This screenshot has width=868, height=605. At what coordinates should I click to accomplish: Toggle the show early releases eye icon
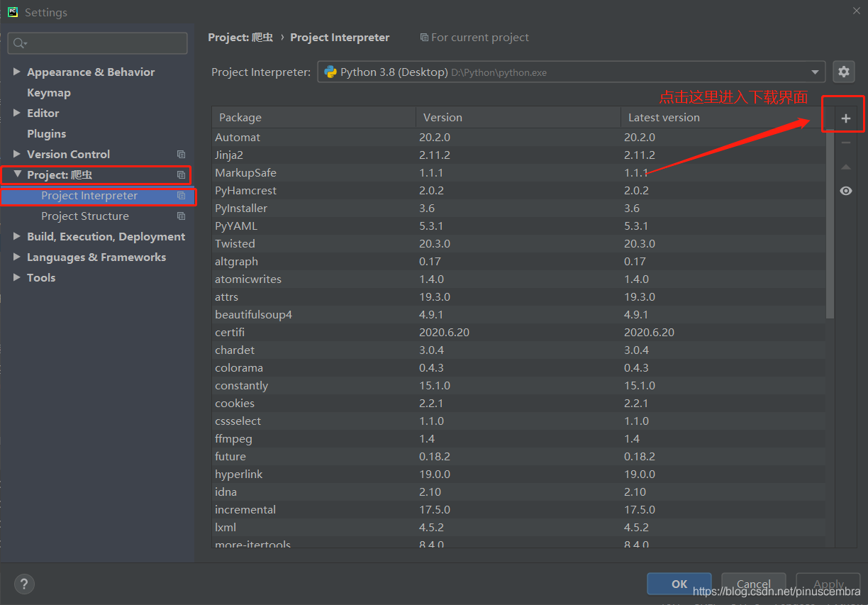coord(845,191)
